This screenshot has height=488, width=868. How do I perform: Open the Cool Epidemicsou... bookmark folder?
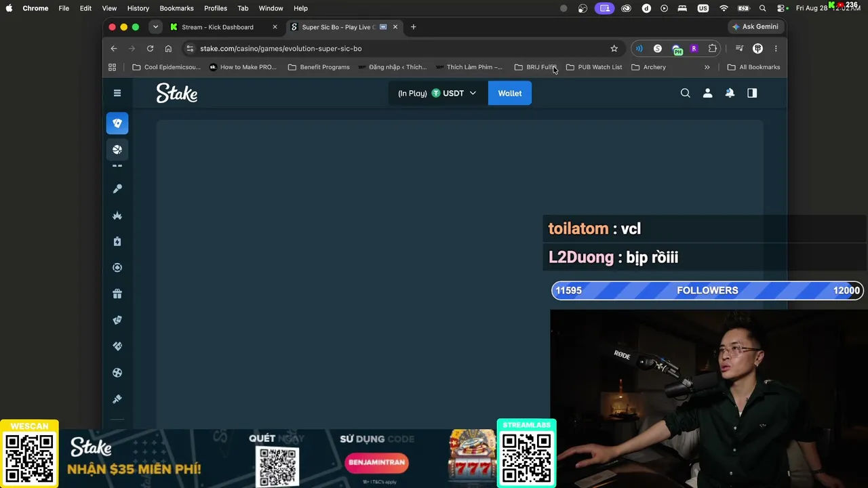coord(167,67)
